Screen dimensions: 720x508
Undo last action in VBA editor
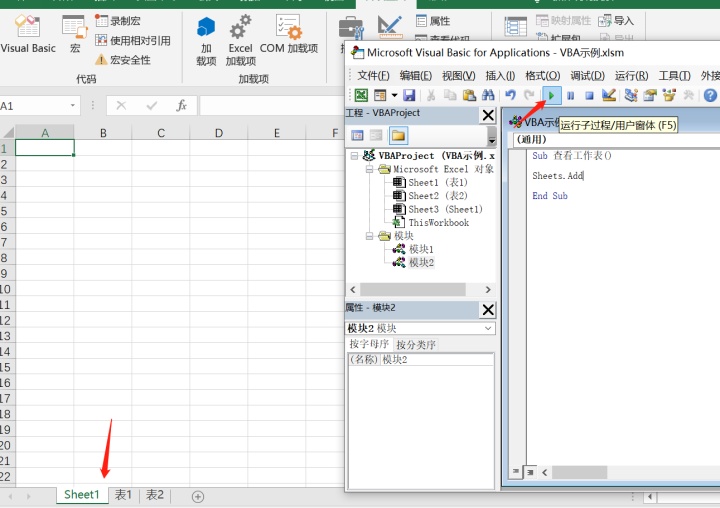(x=510, y=95)
